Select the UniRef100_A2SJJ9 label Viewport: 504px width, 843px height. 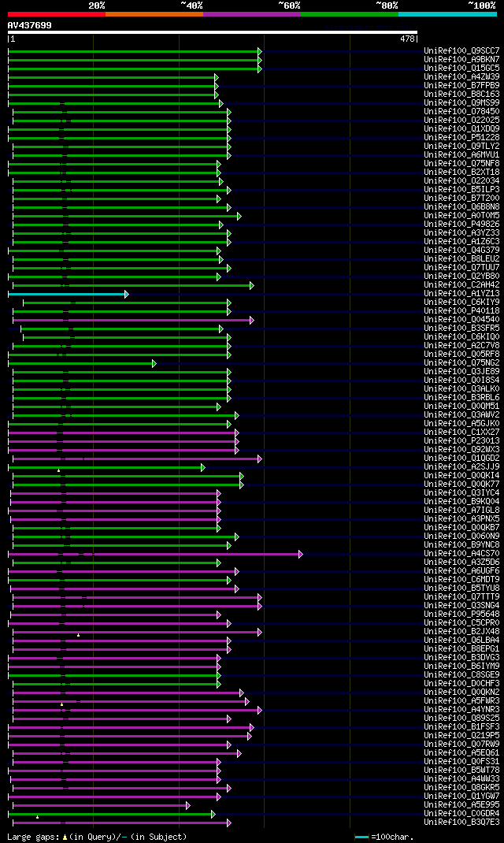[x=461, y=467]
